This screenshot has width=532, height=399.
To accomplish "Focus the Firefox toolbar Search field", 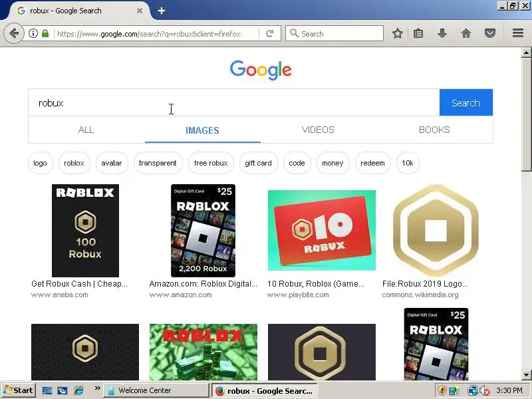I will pos(334,33).
